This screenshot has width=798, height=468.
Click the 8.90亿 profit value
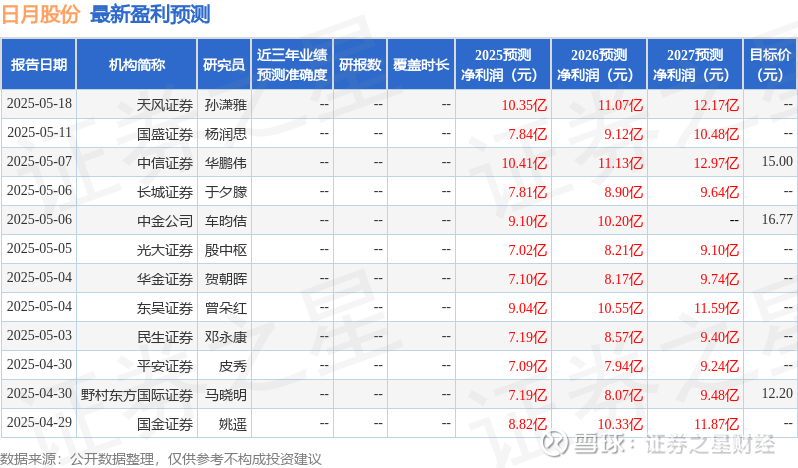pyautogui.click(x=623, y=192)
